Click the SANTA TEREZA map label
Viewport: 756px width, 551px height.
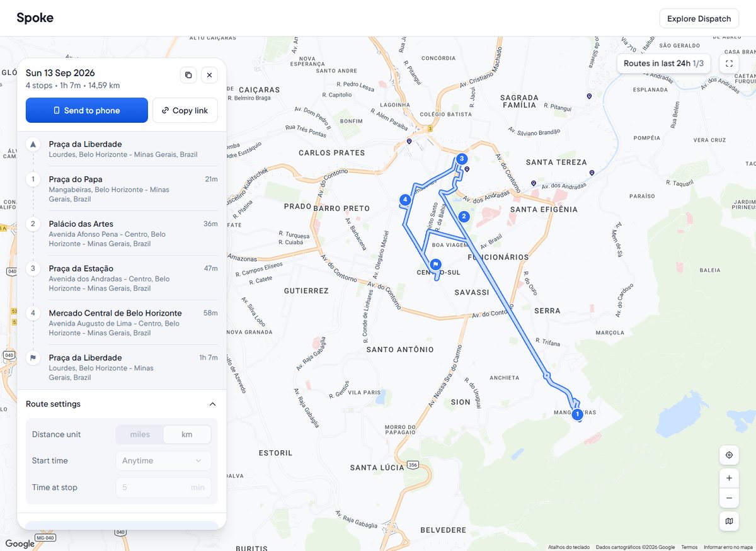click(556, 162)
